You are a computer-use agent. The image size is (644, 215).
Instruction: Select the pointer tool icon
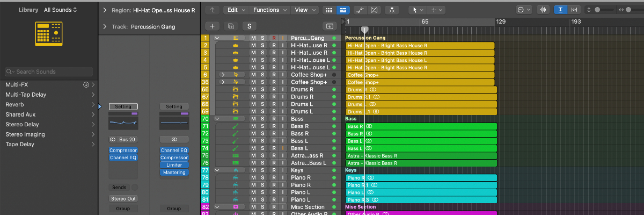[416, 10]
